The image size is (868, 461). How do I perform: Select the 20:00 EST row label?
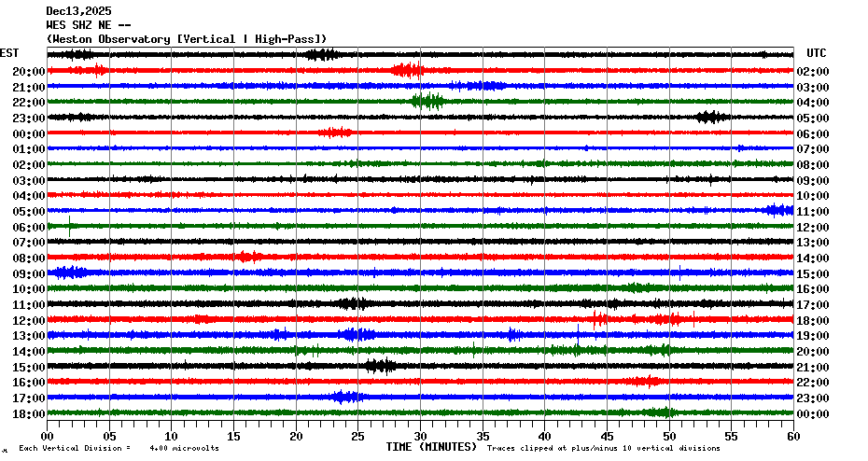tap(29, 72)
